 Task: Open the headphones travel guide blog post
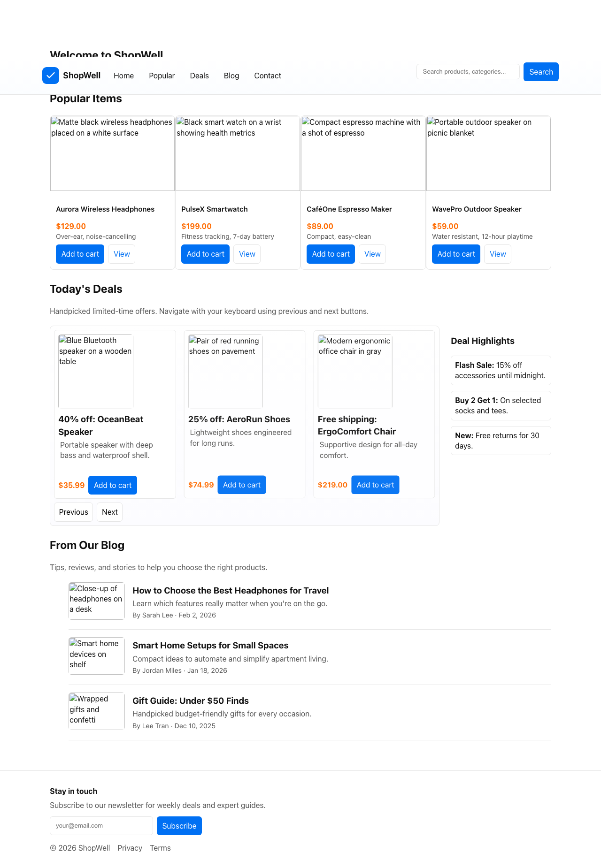[x=231, y=590]
